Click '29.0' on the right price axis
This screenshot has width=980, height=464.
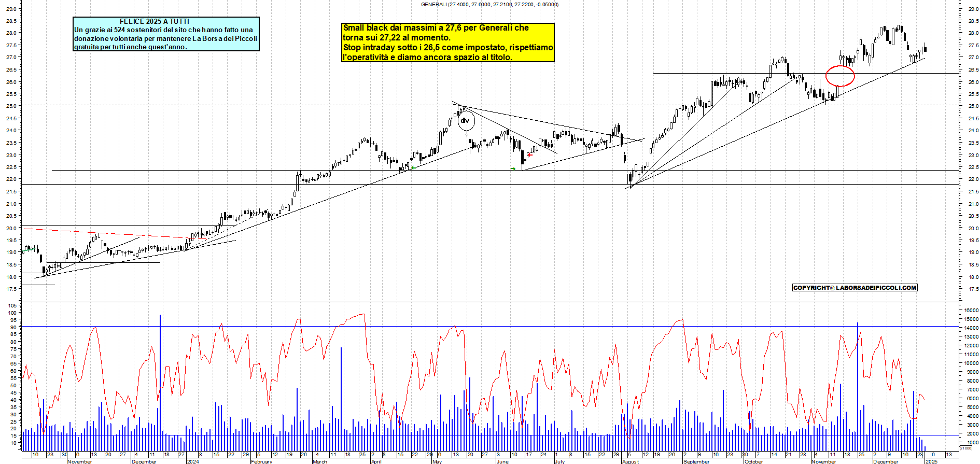[973, 9]
